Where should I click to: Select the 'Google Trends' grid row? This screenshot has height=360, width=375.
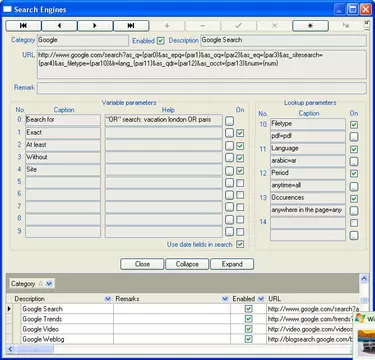pyautogui.click(x=183, y=319)
